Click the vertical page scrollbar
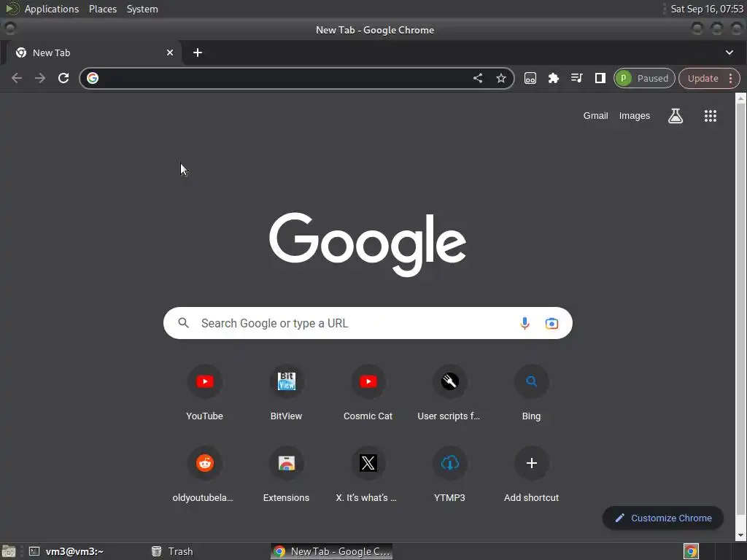747x560 pixels. 740,309
